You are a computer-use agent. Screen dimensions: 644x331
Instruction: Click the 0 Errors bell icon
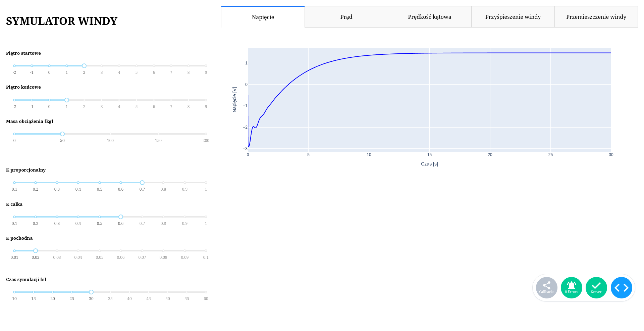571,288
